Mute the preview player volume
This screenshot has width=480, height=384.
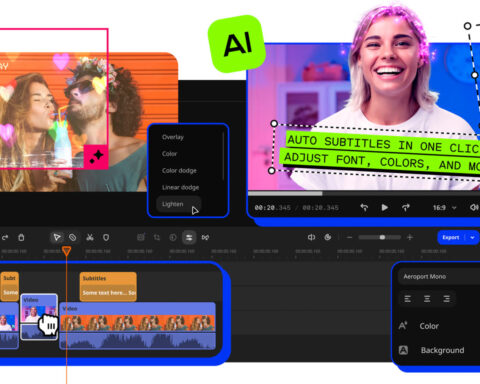(474, 207)
